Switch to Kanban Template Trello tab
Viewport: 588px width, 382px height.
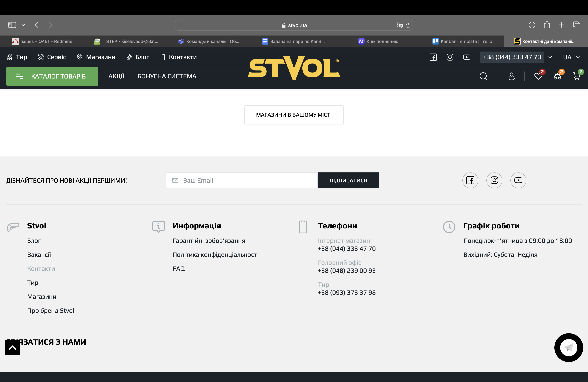pyautogui.click(x=462, y=41)
